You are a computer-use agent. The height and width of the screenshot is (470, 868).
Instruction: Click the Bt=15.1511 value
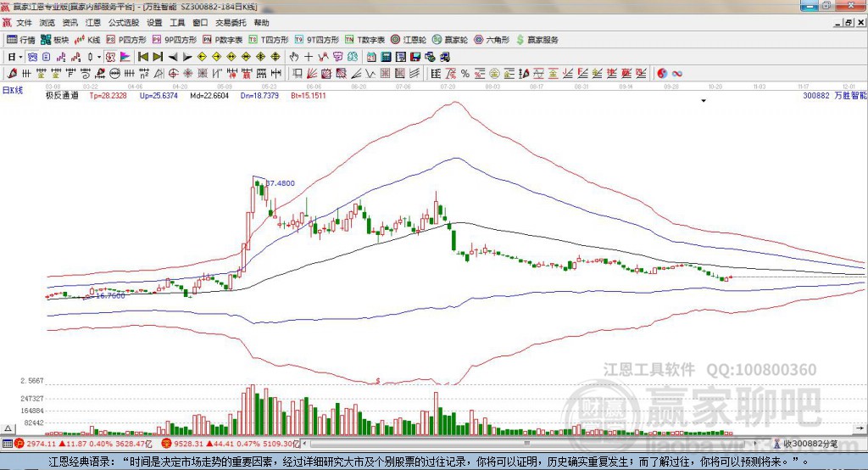point(309,95)
